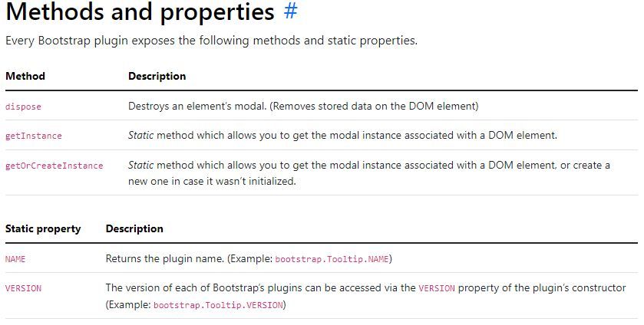The width and height of the screenshot is (644, 325).
Task: Click the getOrCreateInstance method name
Action: pyautogui.click(x=54, y=166)
